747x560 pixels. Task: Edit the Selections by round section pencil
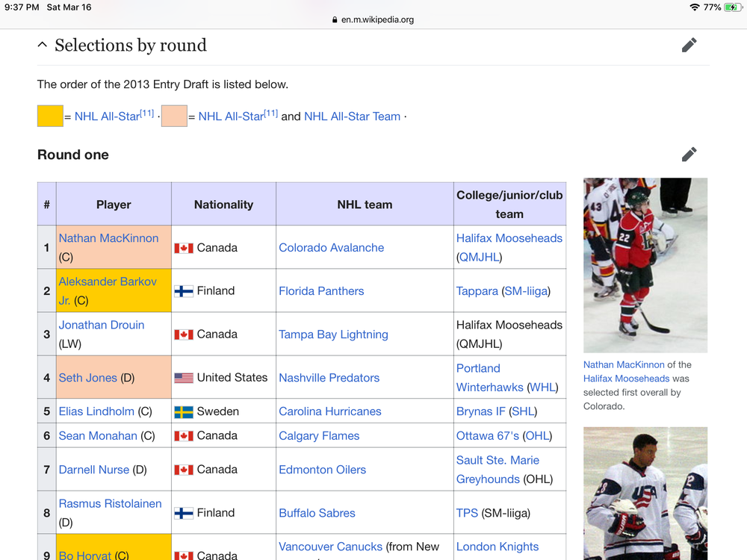coord(689,46)
